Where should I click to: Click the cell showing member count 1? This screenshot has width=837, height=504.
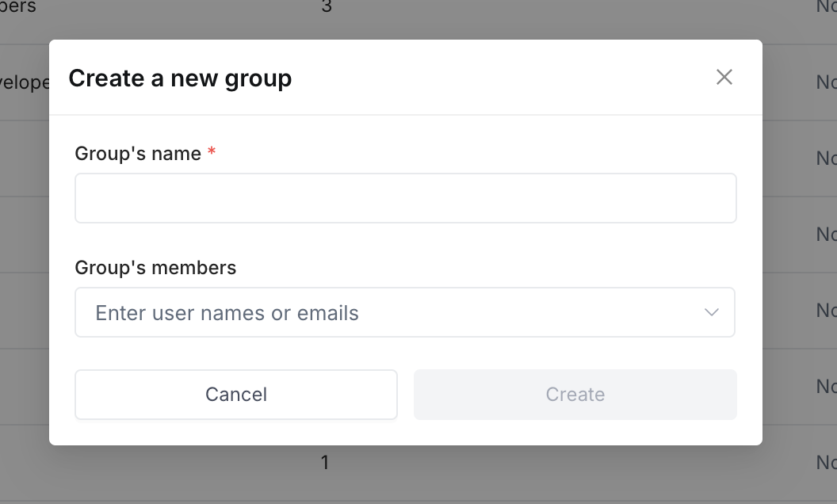pyautogui.click(x=324, y=462)
